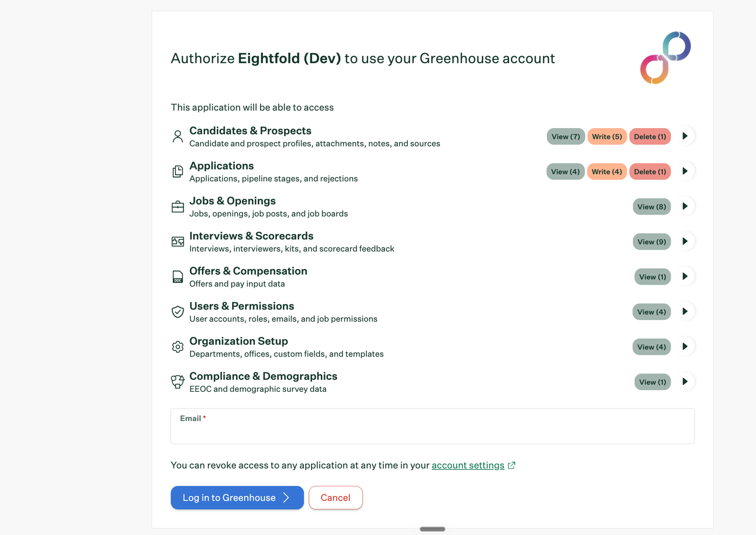Click 'EEOC and demographic survey data' text
This screenshot has width=756, height=535.
click(x=258, y=389)
